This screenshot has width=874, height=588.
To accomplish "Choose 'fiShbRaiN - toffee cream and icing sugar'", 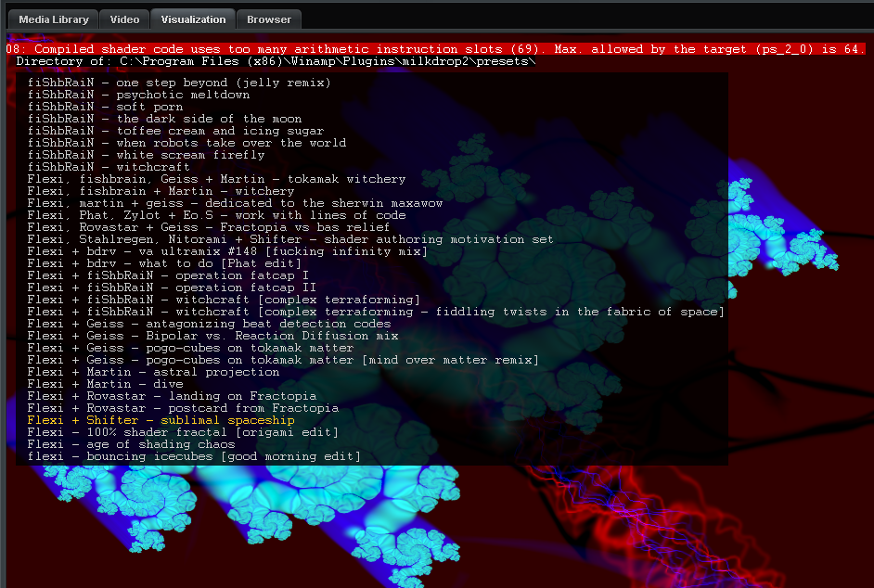I will click(x=175, y=131).
